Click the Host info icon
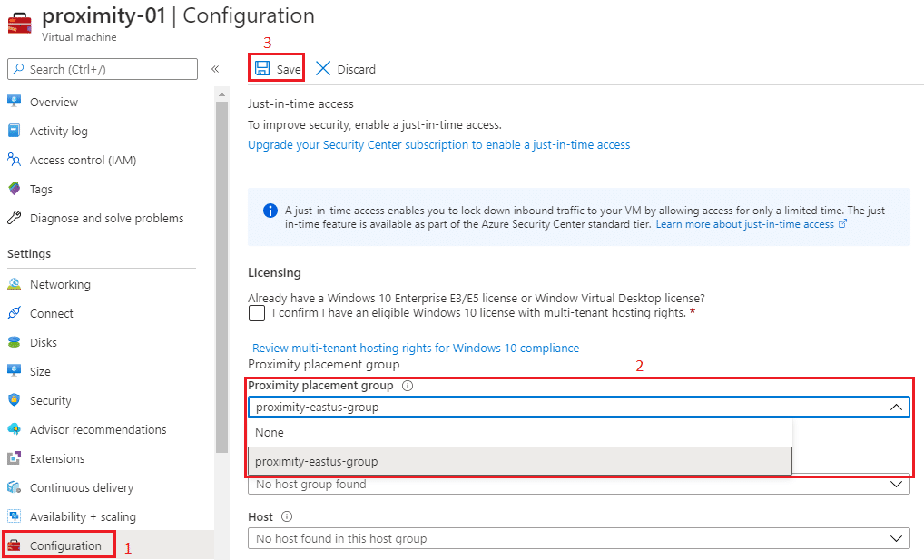 tap(287, 516)
